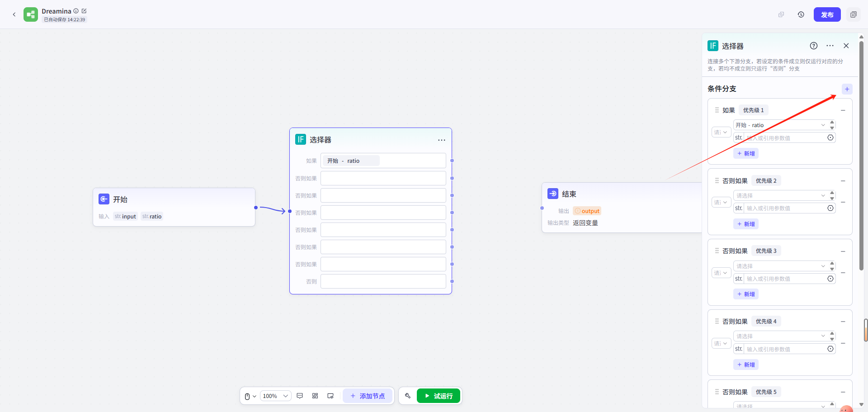Image resolution: width=868 pixels, height=412 pixels.
Task: Open the 请选择 dropdown in 优先级 2
Action: point(780,195)
